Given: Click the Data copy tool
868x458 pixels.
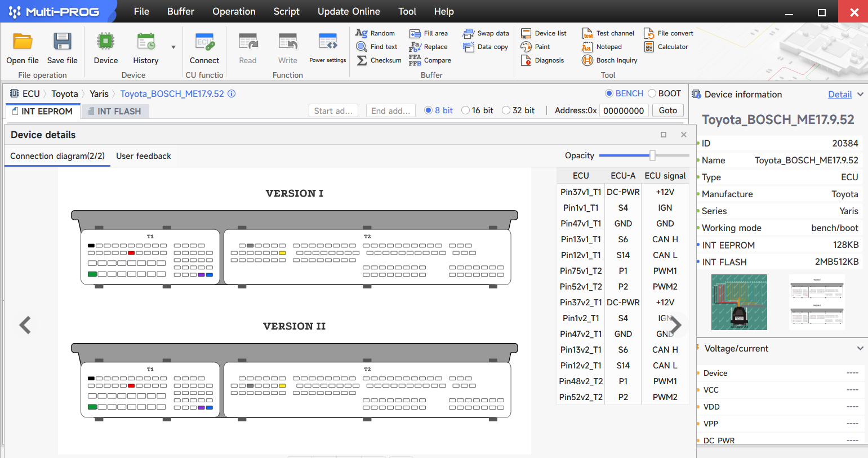Looking at the screenshot, I should pos(486,47).
